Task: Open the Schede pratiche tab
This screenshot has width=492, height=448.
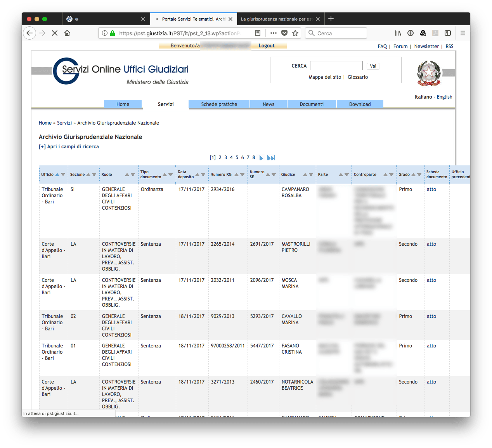Action: click(219, 104)
